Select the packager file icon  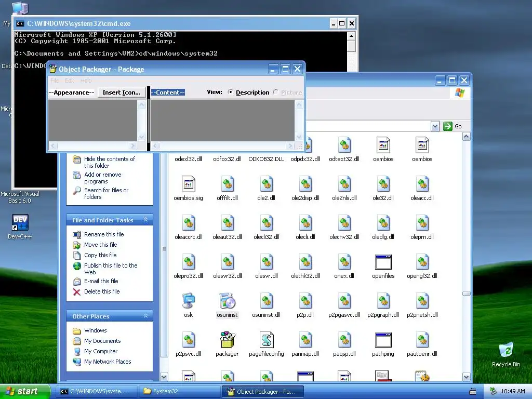227,340
